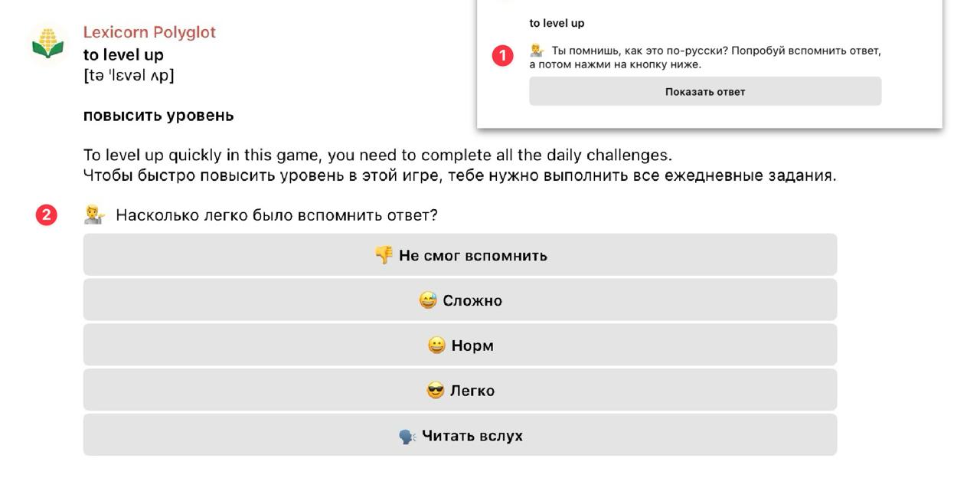This screenshot has height=501, width=980.
Task: Click the Lexicorn corn avatar
Action: 47,44
